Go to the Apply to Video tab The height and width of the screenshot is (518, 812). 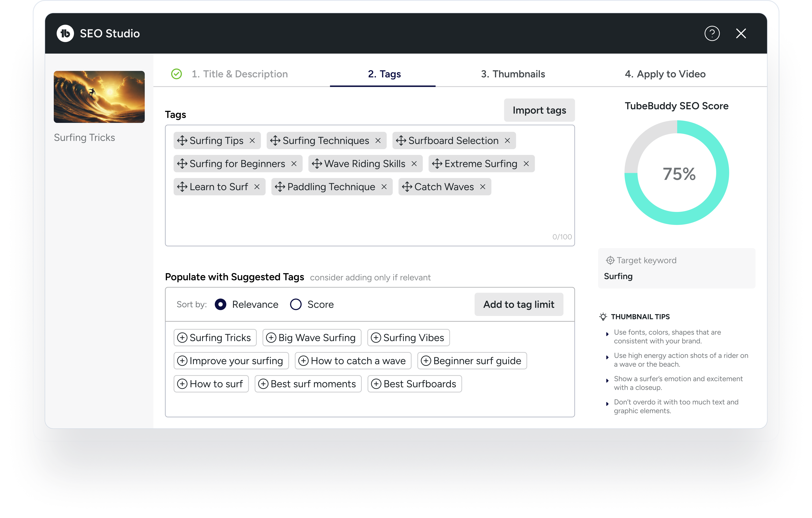tap(665, 74)
